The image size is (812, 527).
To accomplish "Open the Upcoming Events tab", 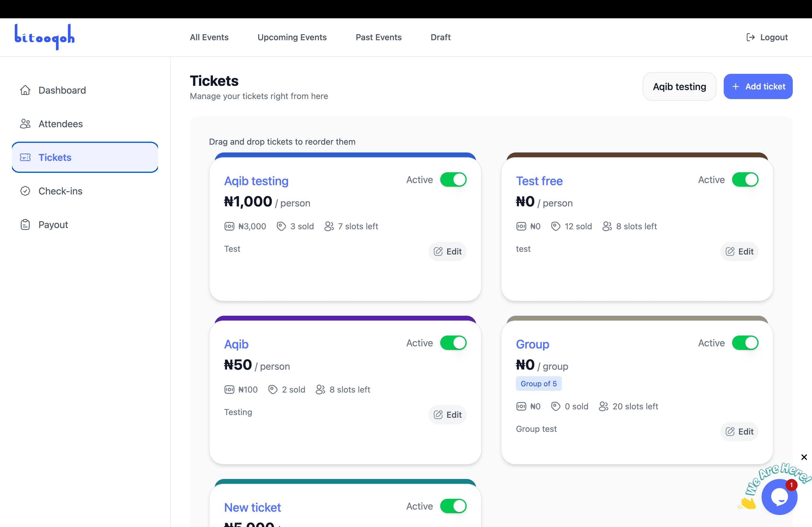I will point(292,37).
